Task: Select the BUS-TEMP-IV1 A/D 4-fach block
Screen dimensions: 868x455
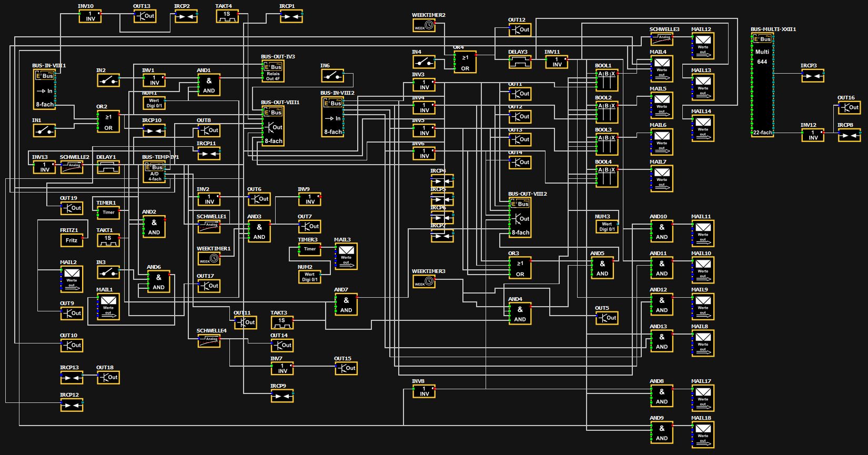Action: [x=154, y=173]
